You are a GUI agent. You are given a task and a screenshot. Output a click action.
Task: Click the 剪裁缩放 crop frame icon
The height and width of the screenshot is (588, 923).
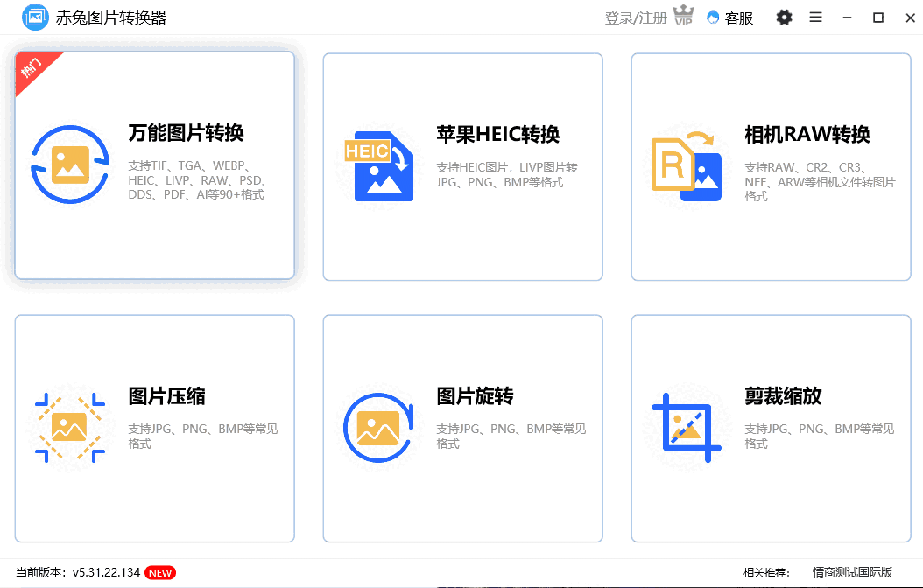[687, 427]
